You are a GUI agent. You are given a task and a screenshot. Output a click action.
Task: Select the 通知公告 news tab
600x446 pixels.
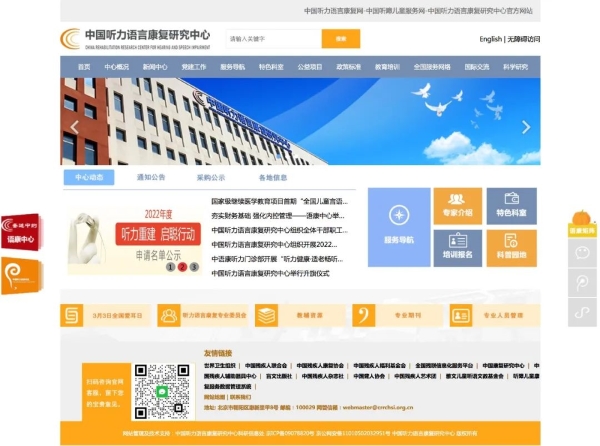click(x=151, y=177)
